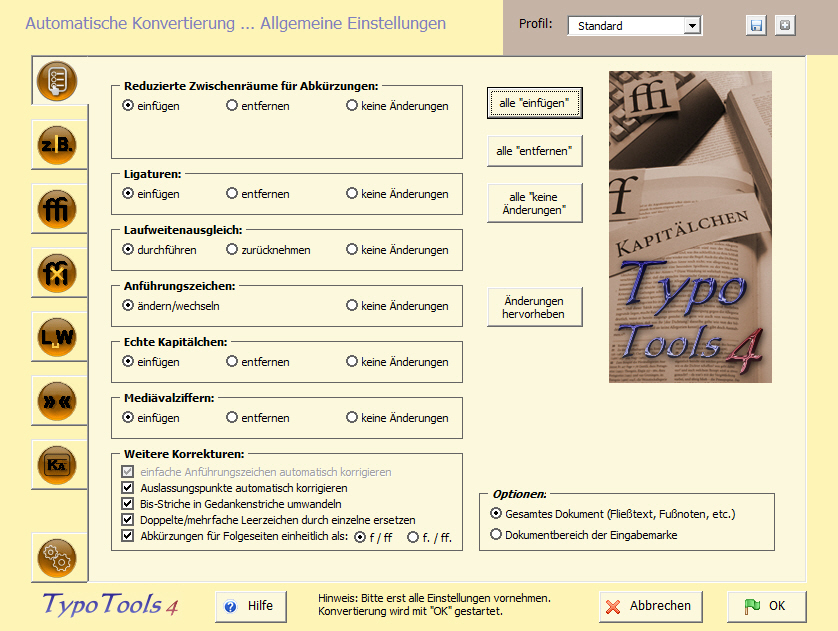Toggle 'Doppelte/mehrfache Leerzeichen' checkbox
Viewport: 838px width, 631px height.
point(127,520)
